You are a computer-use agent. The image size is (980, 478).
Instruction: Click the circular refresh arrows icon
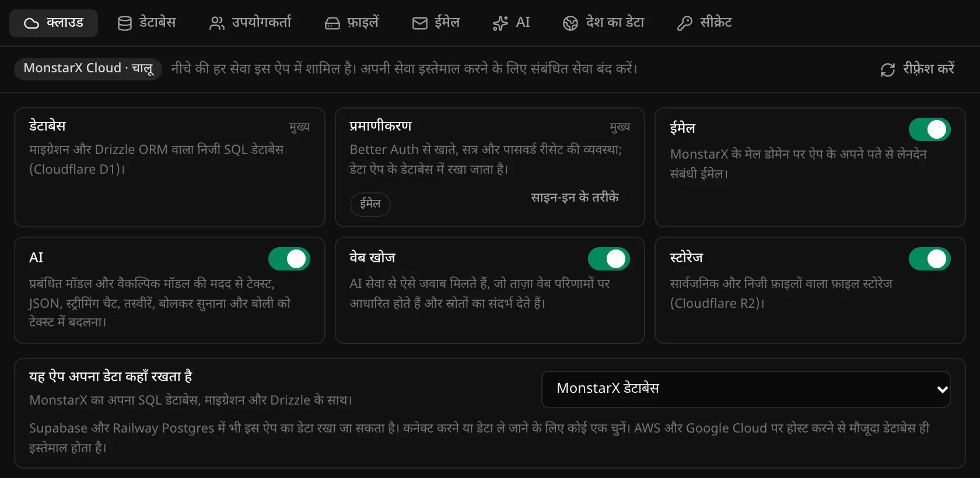click(x=888, y=70)
